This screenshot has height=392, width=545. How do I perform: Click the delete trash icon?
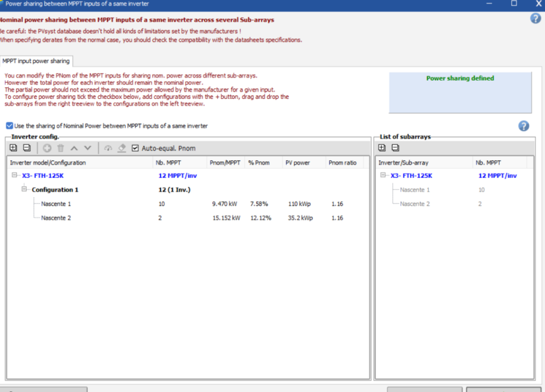60,148
